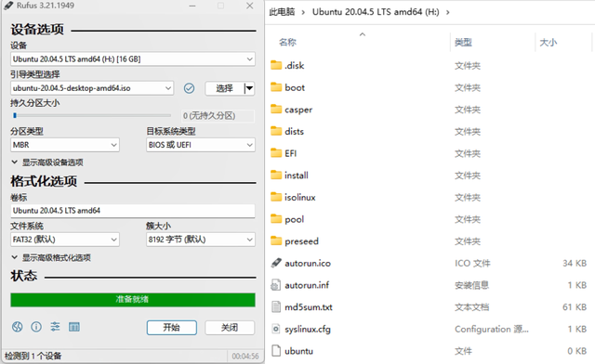Open the FAT32 file system dropdown
The image size is (595, 364).
[x=65, y=240]
